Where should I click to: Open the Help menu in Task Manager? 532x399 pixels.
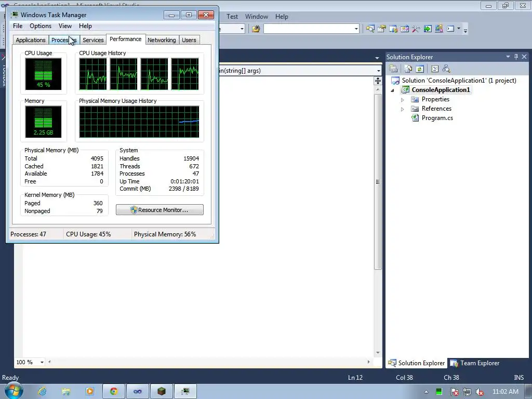tap(85, 26)
